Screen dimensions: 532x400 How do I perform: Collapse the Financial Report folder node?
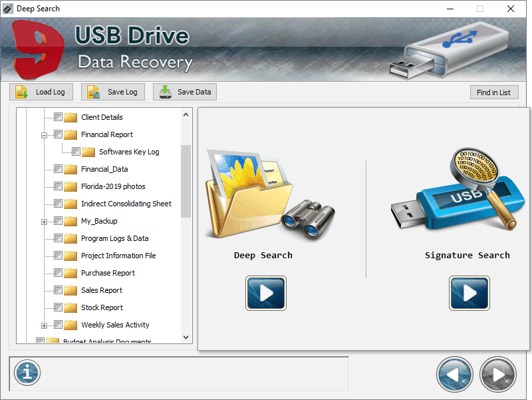click(x=43, y=134)
